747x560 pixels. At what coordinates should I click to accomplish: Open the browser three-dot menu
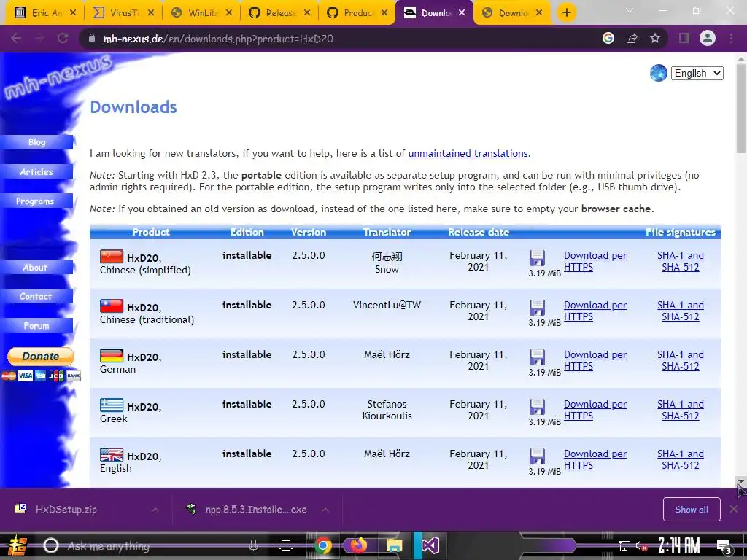coord(731,38)
